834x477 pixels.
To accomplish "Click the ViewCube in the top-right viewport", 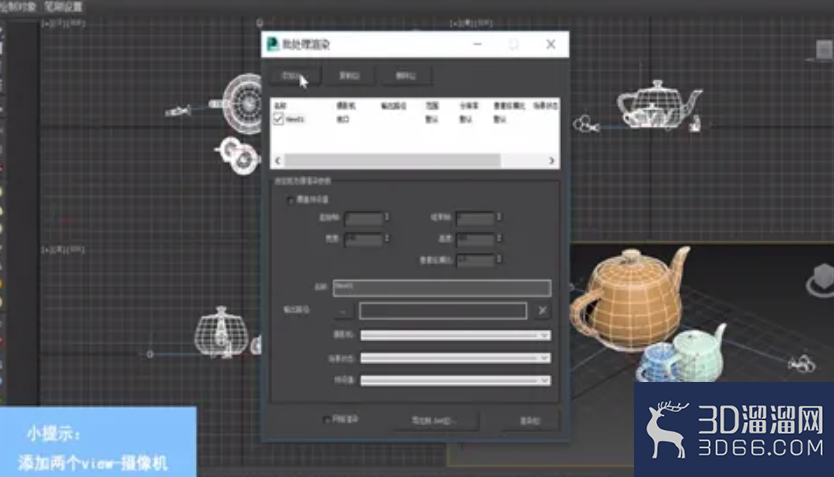I will tap(824, 51).
